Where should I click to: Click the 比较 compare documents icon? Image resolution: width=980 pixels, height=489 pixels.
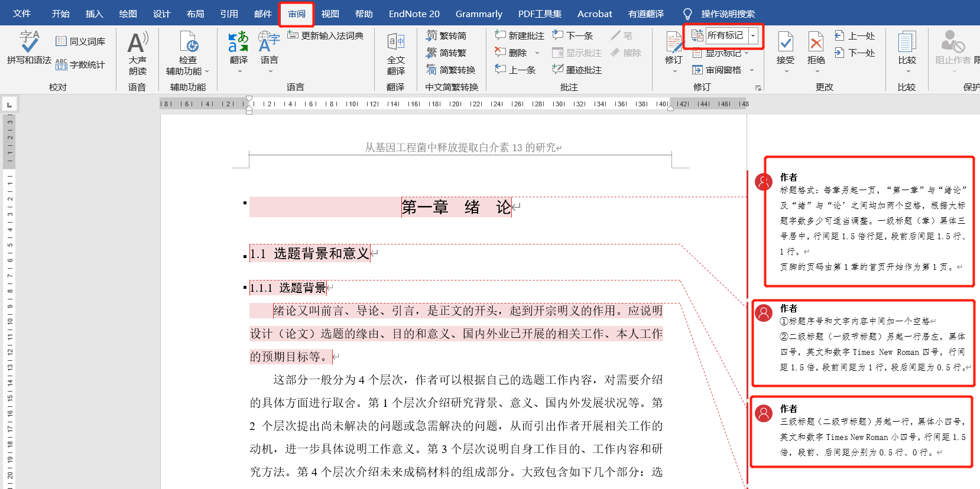pyautogui.click(x=907, y=43)
